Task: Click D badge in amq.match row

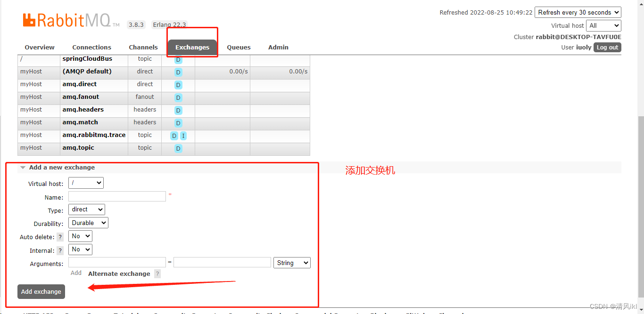Action: point(178,123)
